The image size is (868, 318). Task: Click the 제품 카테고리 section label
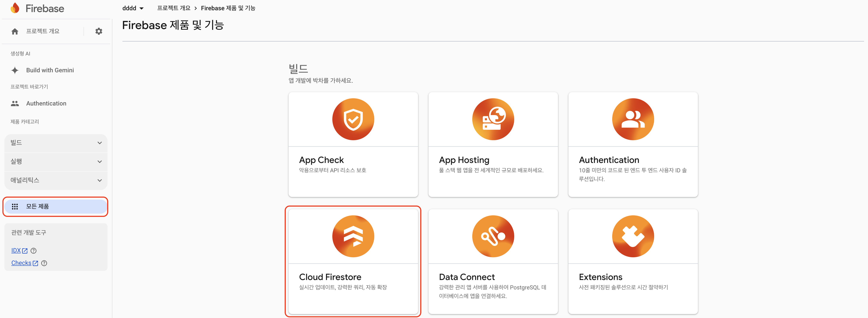click(x=25, y=122)
